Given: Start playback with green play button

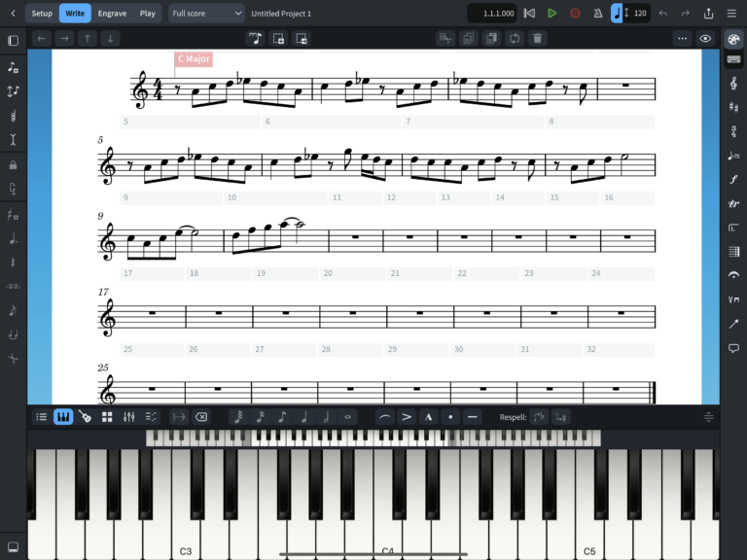Looking at the screenshot, I should [552, 14].
